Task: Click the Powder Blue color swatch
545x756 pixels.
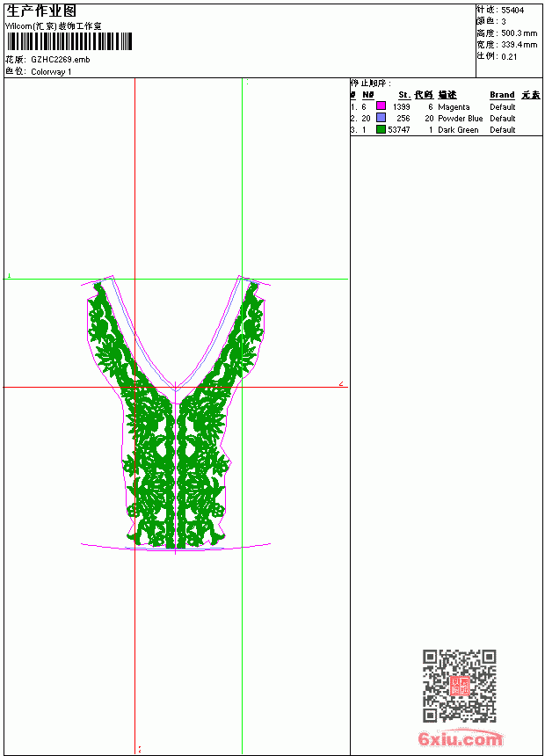Action: coord(381,118)
